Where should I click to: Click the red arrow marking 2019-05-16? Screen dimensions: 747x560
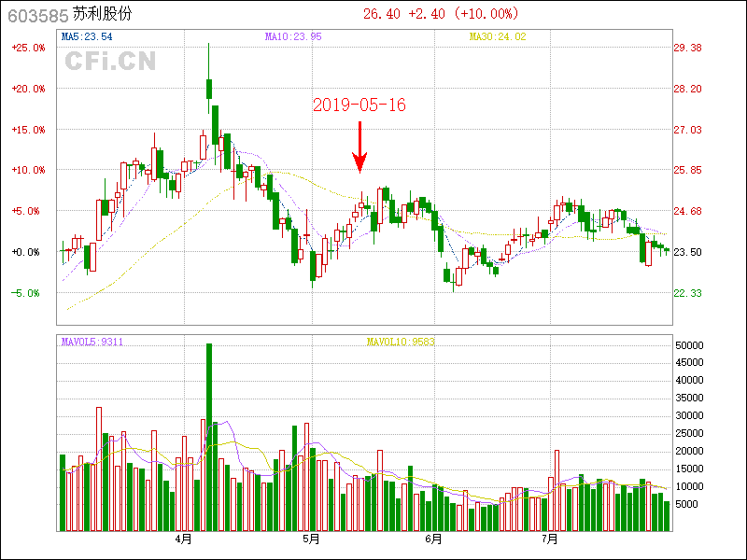coord(359,147)
